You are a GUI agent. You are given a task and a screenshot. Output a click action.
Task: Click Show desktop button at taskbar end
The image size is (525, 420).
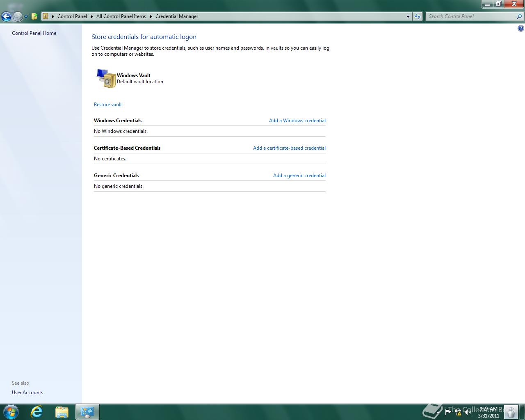tap(522, 412)
